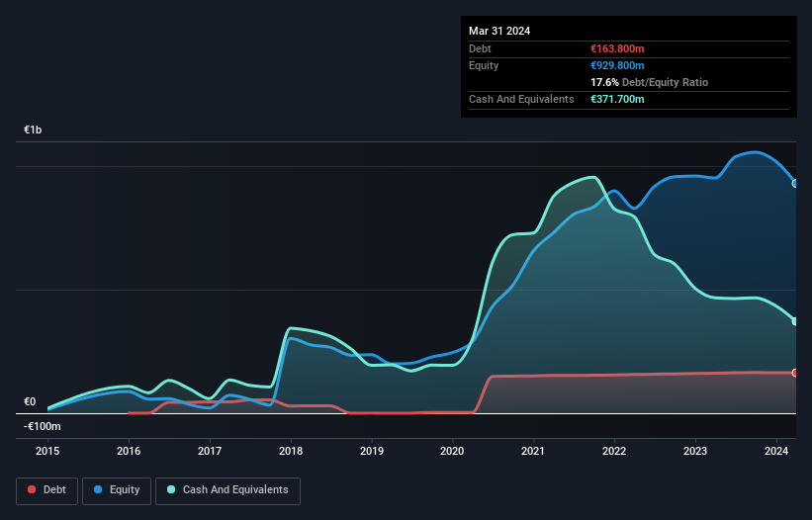Toggle the Equity series legend button
The height and width of the screenshot is (520, 812).
click(x=117, y=490)
